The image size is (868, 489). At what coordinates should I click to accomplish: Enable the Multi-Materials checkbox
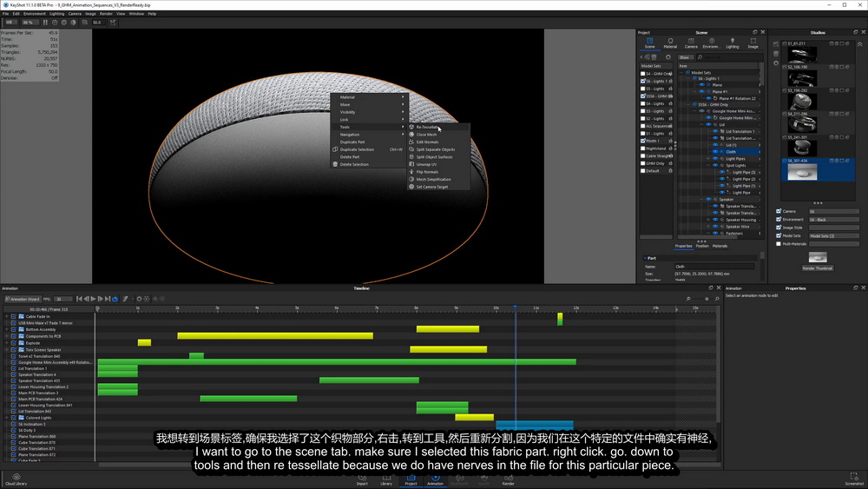coord(779,244)
